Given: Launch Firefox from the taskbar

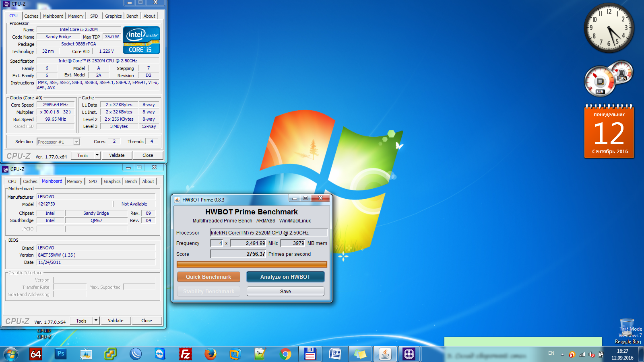Looking at the screenshot, I should [x=210, y=354].
